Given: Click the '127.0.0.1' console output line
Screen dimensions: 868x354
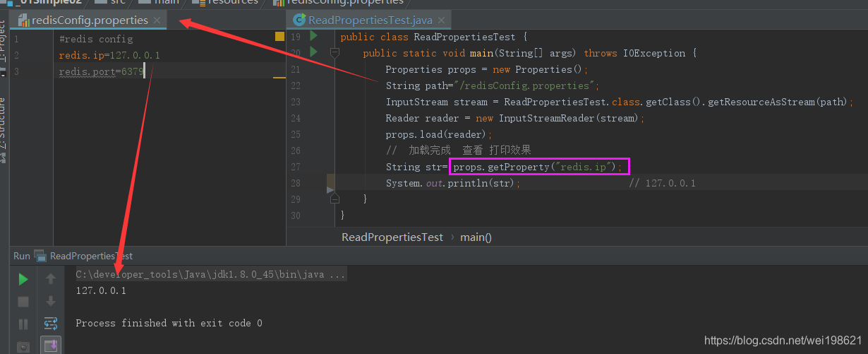Looking at the screenshot, I should click(x=101, y=290).
